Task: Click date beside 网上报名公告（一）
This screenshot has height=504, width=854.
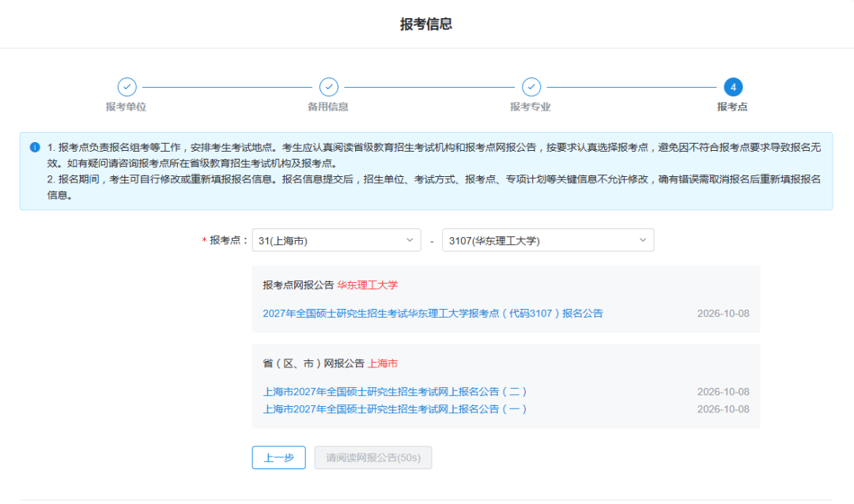Action: tap(724, 409)
